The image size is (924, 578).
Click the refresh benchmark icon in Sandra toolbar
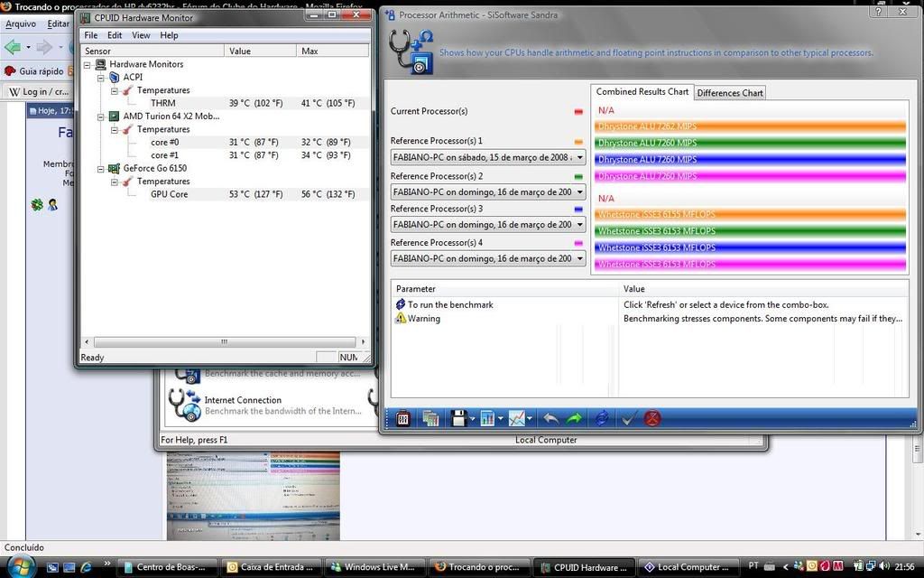(x=601, y=418)
